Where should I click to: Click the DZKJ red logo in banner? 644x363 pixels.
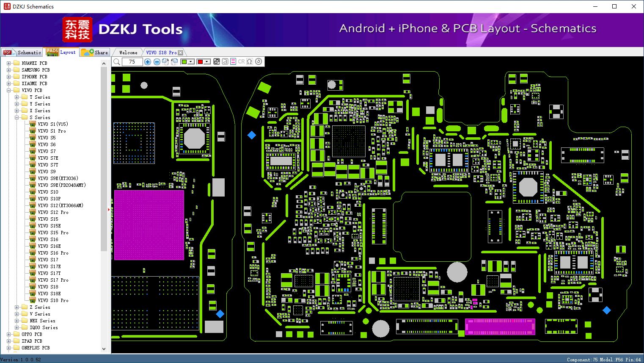[77, 30]
